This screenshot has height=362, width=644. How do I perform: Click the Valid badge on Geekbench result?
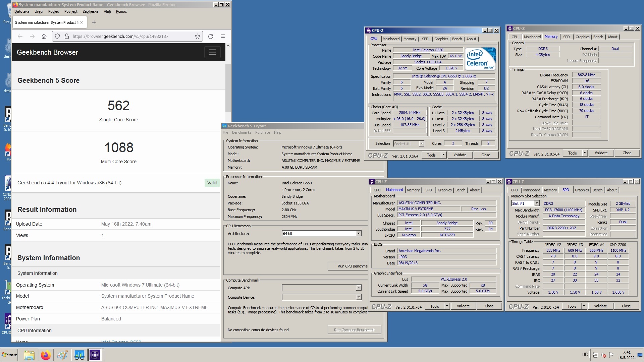coord(212,183)
